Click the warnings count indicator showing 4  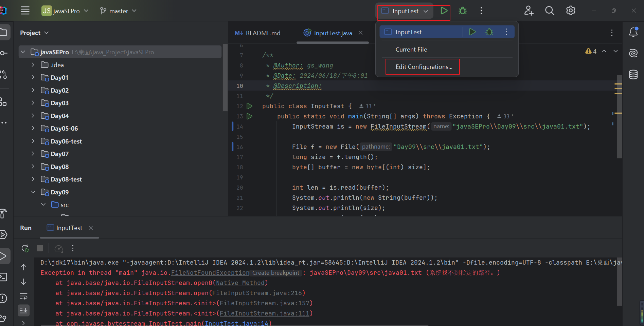591,51
